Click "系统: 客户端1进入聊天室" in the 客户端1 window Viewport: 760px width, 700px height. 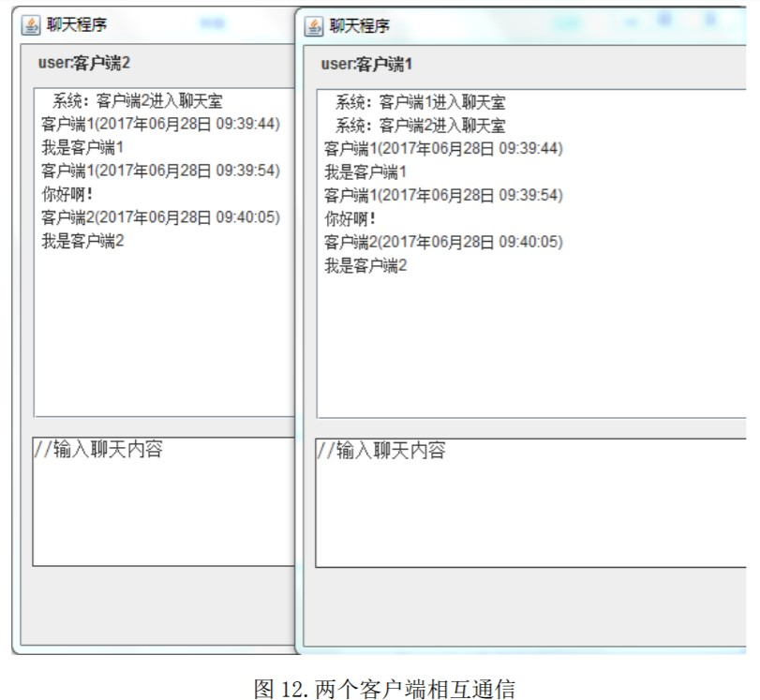click(x=420, y=102)
